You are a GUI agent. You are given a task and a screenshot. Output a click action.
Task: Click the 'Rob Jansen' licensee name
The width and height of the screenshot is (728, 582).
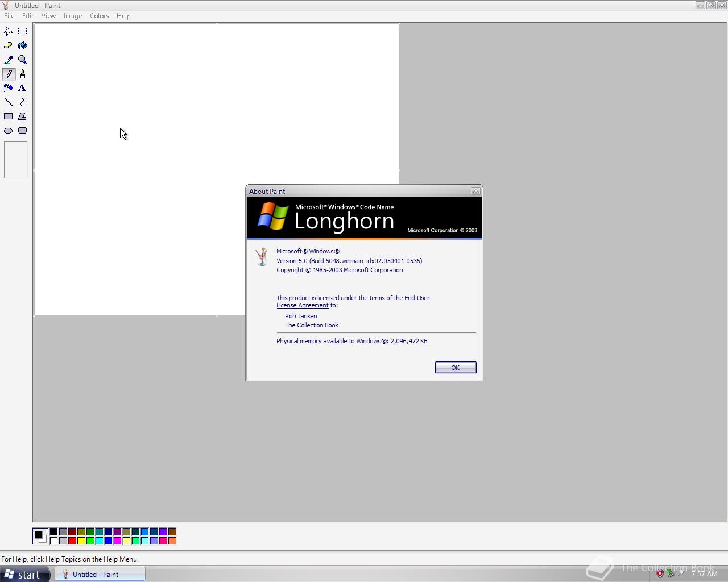(x=301, y=316)
